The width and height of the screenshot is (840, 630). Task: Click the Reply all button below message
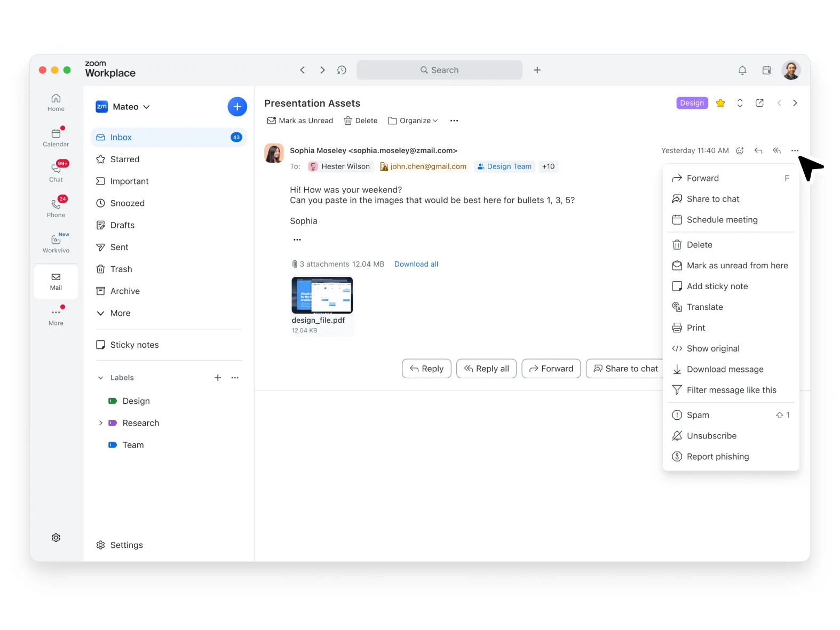486,369
